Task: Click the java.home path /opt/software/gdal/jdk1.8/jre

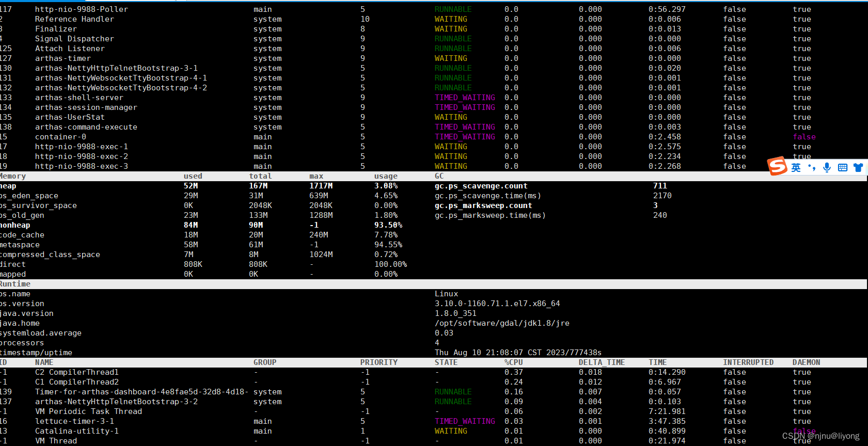Action: pos(502,323)
